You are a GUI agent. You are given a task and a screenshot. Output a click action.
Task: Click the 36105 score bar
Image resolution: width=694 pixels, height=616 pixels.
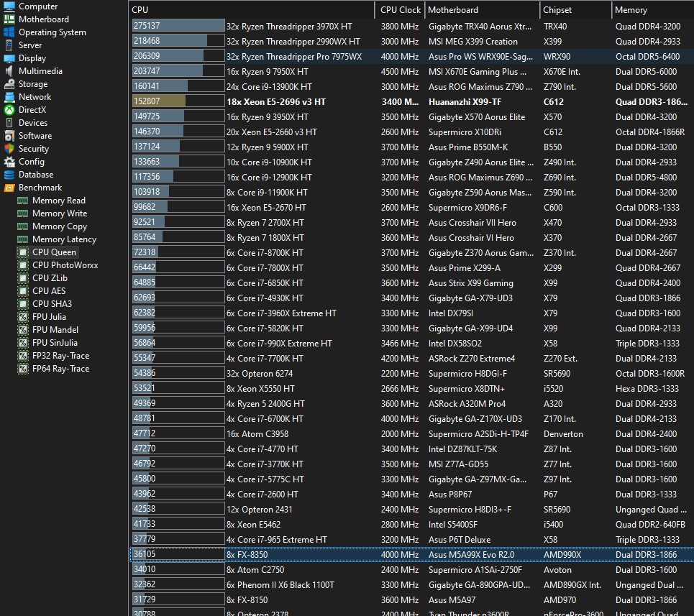pyautogui.click(x=178, y=554)
